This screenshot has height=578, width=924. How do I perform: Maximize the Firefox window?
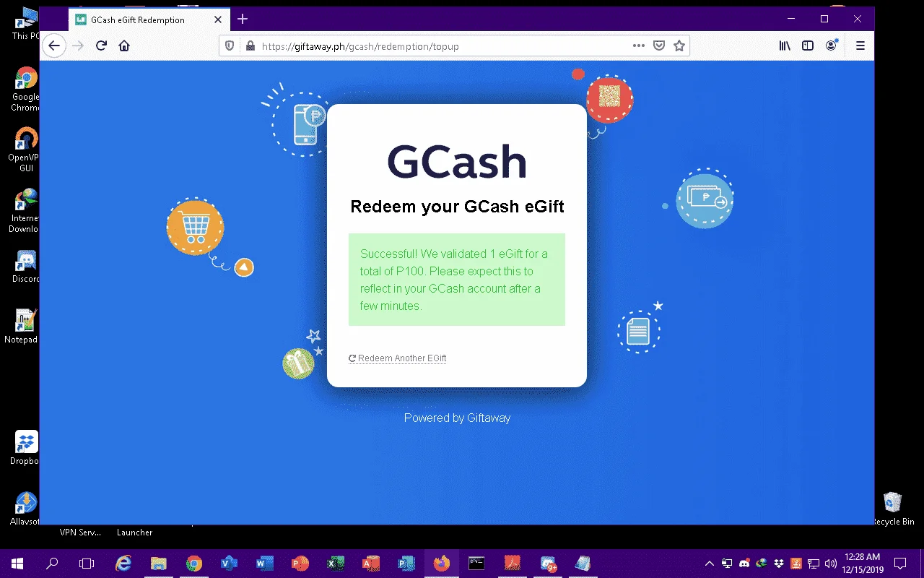(x=824, y=19)
